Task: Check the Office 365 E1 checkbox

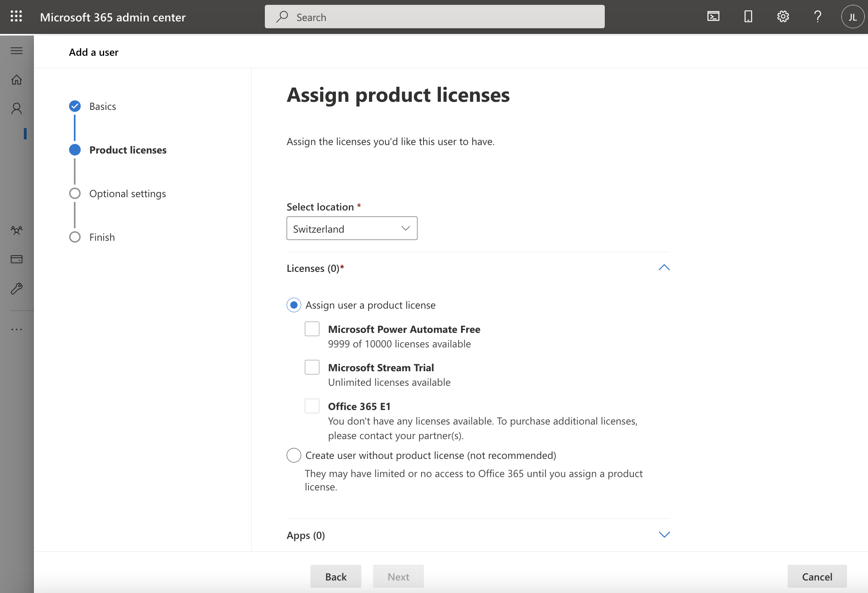Action: 312,406
